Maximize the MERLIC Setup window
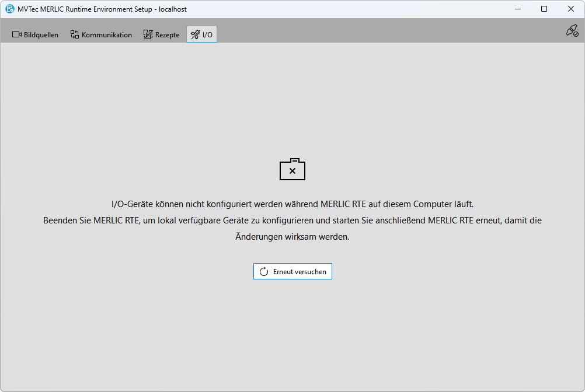 544,9
